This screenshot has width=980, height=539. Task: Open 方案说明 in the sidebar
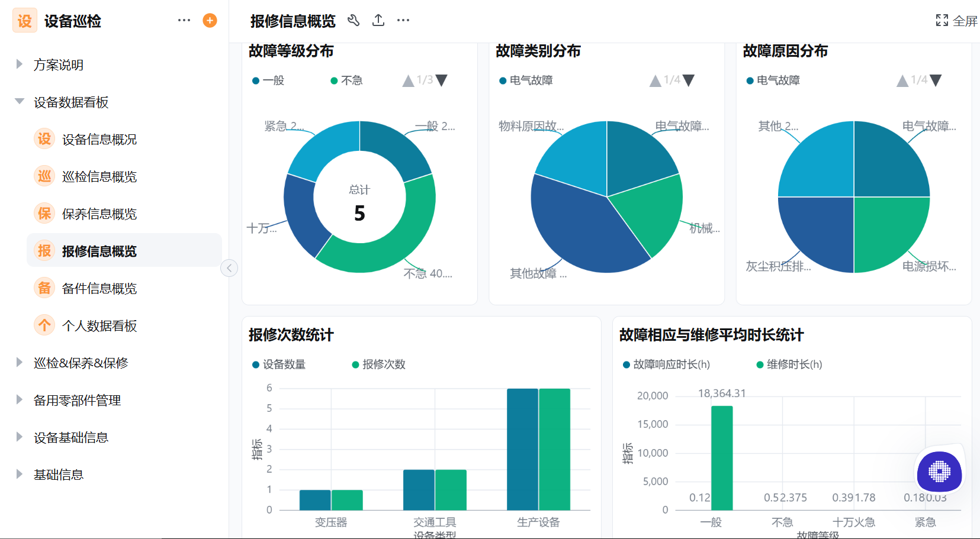[59, 65]
